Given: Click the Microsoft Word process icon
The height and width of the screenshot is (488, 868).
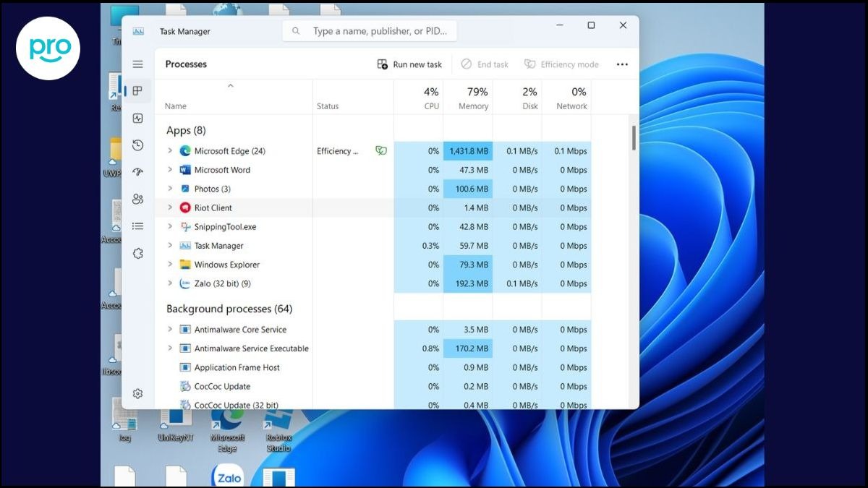Looking at the screenshot, I should (x=185, y=170).
